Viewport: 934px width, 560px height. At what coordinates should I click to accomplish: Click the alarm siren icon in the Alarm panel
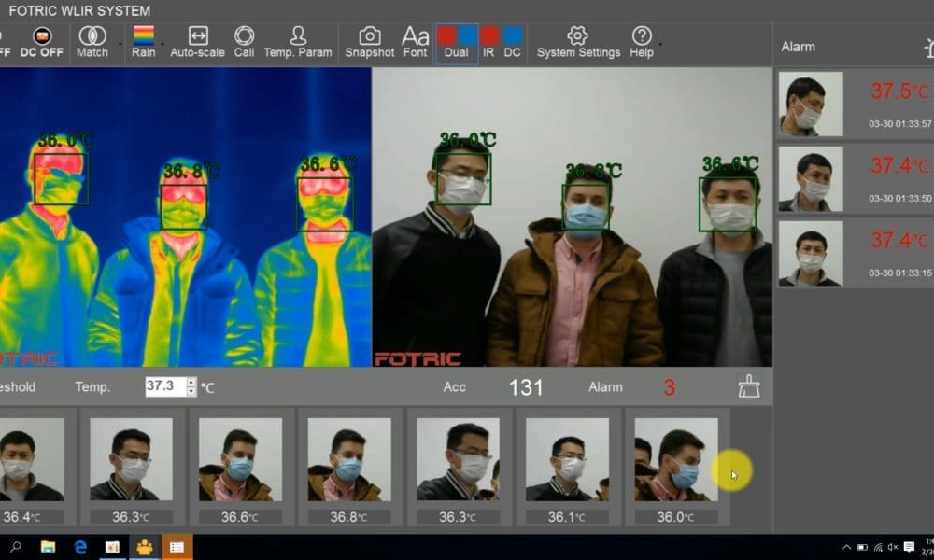click(x=928, y=47)
